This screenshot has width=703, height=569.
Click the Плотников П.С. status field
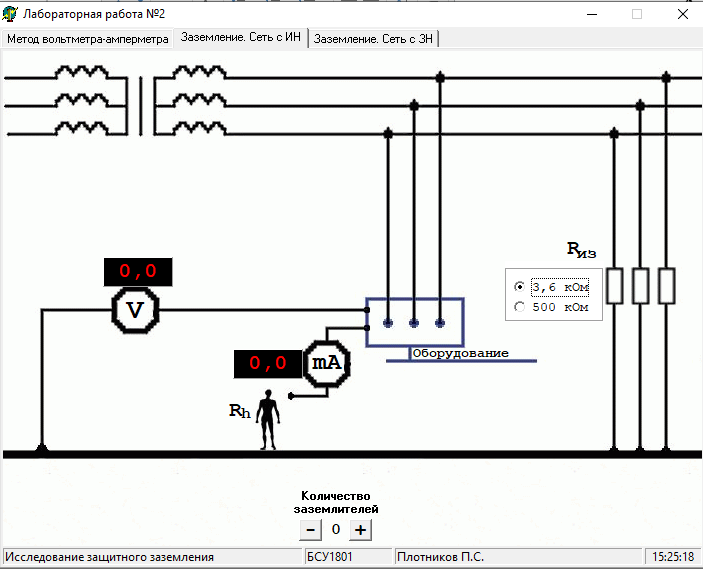519,557
